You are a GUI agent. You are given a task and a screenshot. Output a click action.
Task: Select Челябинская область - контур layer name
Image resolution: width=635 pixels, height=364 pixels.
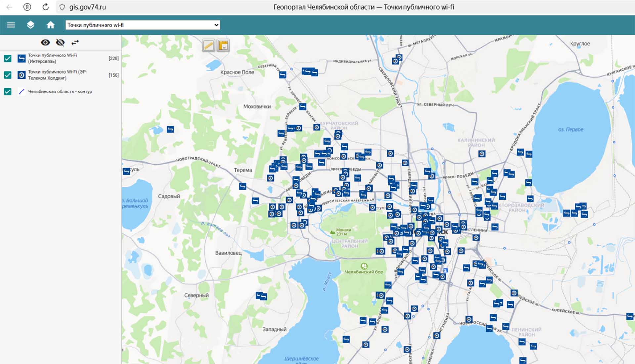60,91
